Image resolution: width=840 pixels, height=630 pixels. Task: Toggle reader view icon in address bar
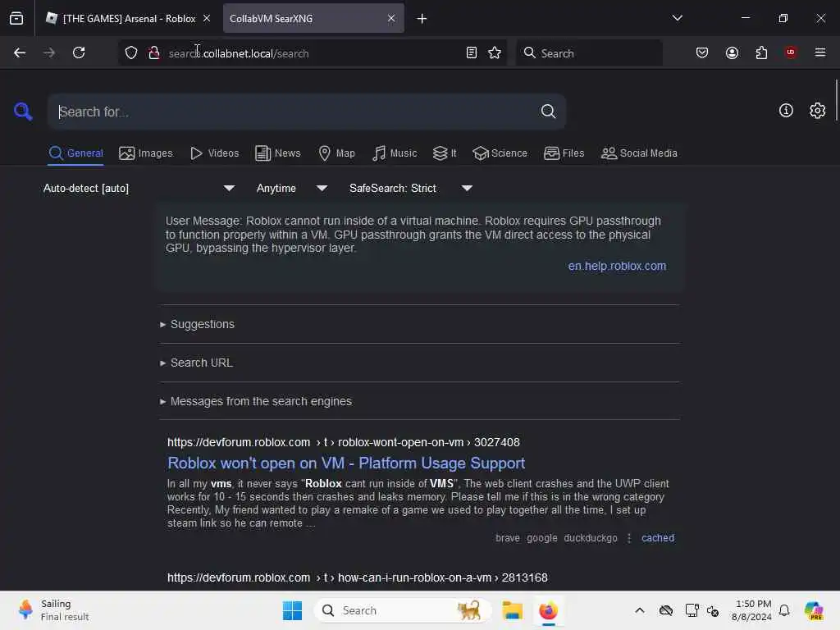pos(472,52)
